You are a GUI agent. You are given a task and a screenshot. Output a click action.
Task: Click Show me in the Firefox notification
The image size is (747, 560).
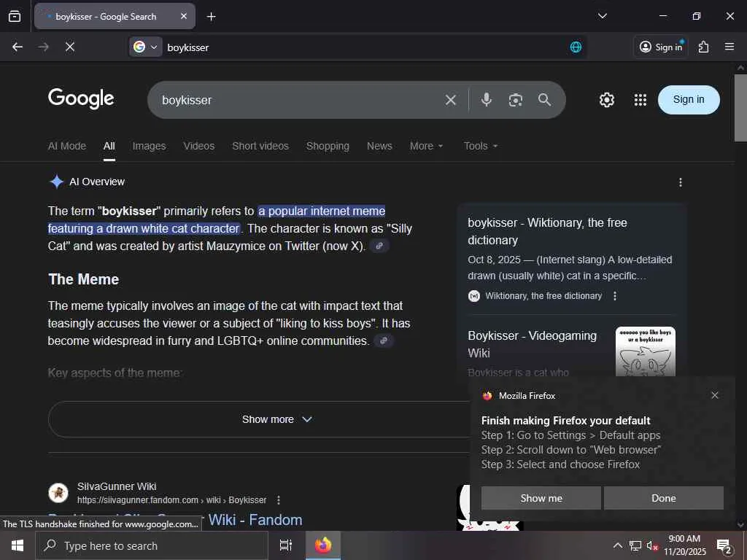[x=541, y=498]
